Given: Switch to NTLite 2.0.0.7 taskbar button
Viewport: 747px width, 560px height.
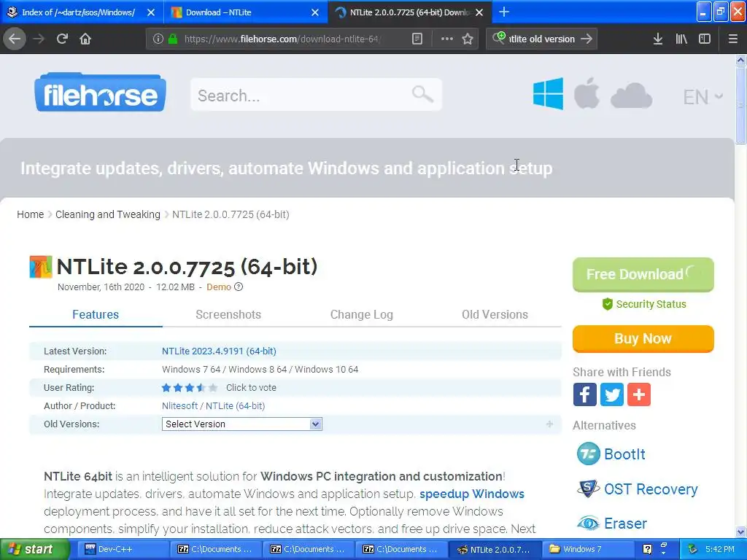Looking at the screenshot, I should click(495, 550).
